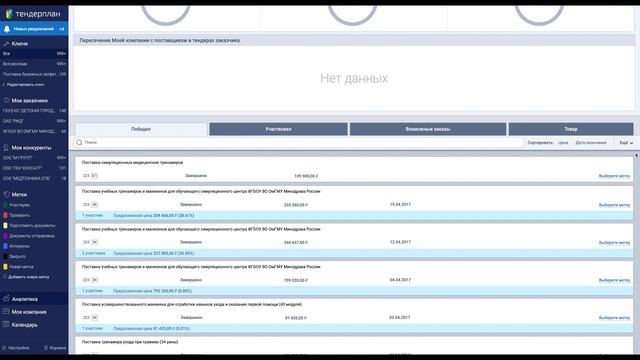Select Поставка бумажных салфет... key
Image resolution: width=640 pixels, height=360 pixels.
tap(34, 74)
